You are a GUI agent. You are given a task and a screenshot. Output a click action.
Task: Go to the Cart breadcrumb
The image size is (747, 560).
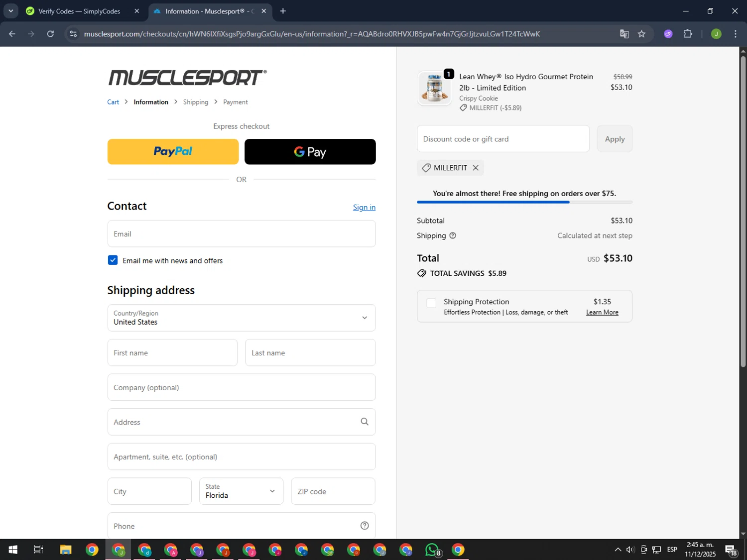[113, 102]
